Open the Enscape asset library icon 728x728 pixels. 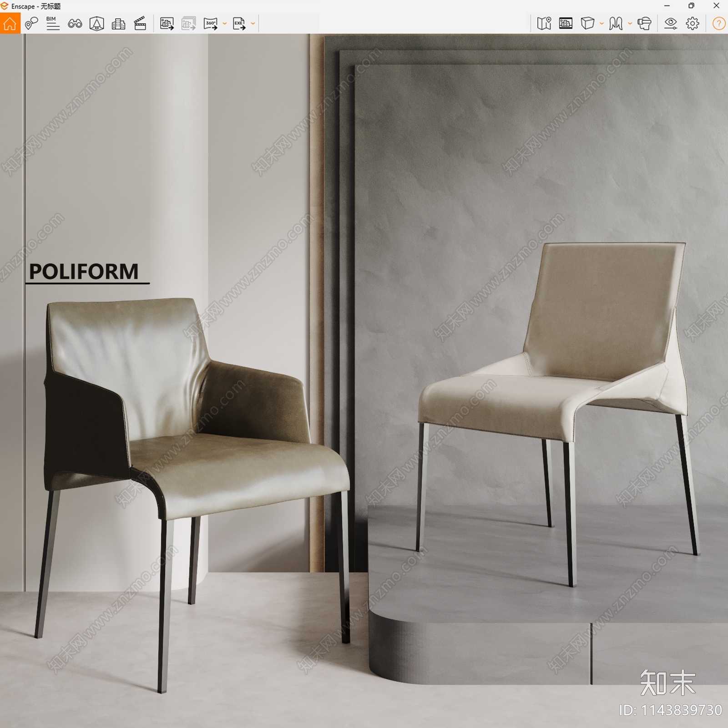(x=96, y=24)
